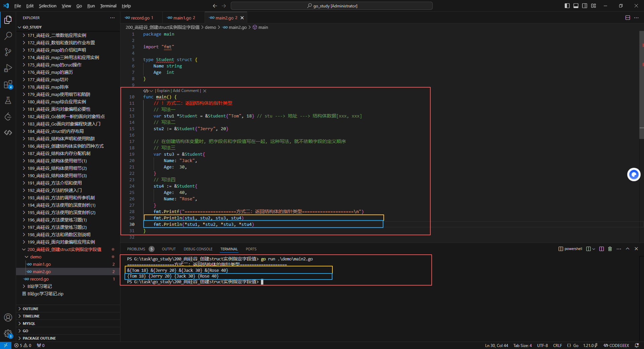Click the editor vertical scrollbar thumb
Screen dimensions: 644x349
[642, 85]
